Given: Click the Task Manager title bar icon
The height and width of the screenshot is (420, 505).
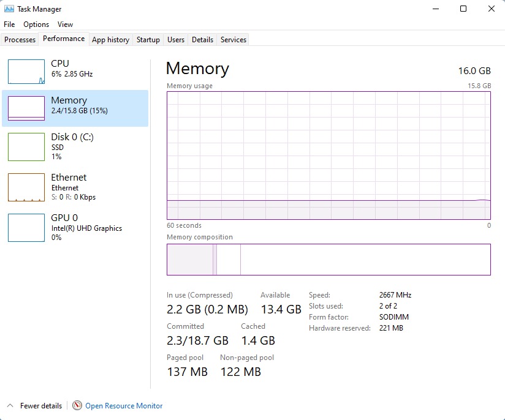Looking at the screenshot, I should coord(9,9).
